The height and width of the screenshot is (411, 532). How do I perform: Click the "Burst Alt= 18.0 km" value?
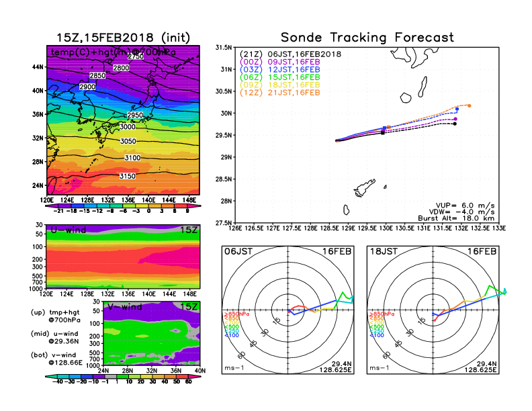456,218
